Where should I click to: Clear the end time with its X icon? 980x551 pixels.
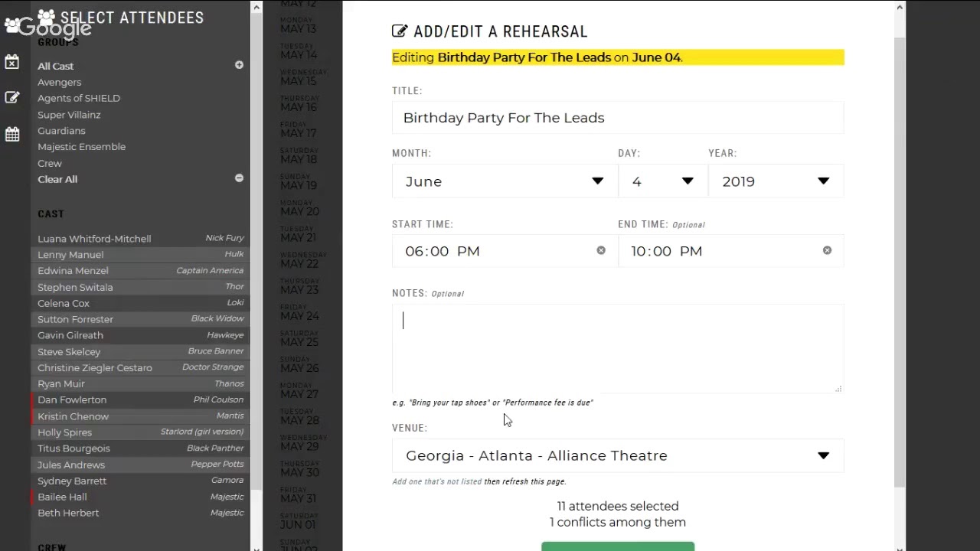(827, 250)
